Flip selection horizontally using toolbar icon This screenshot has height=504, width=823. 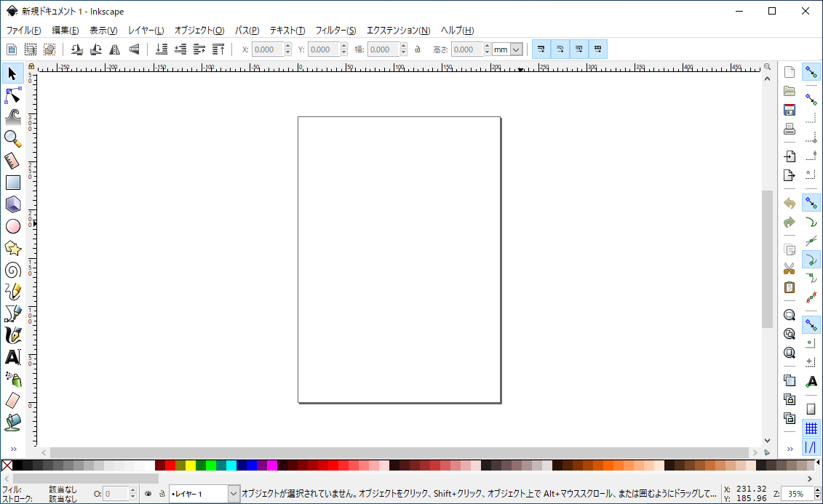pos(114,49)
